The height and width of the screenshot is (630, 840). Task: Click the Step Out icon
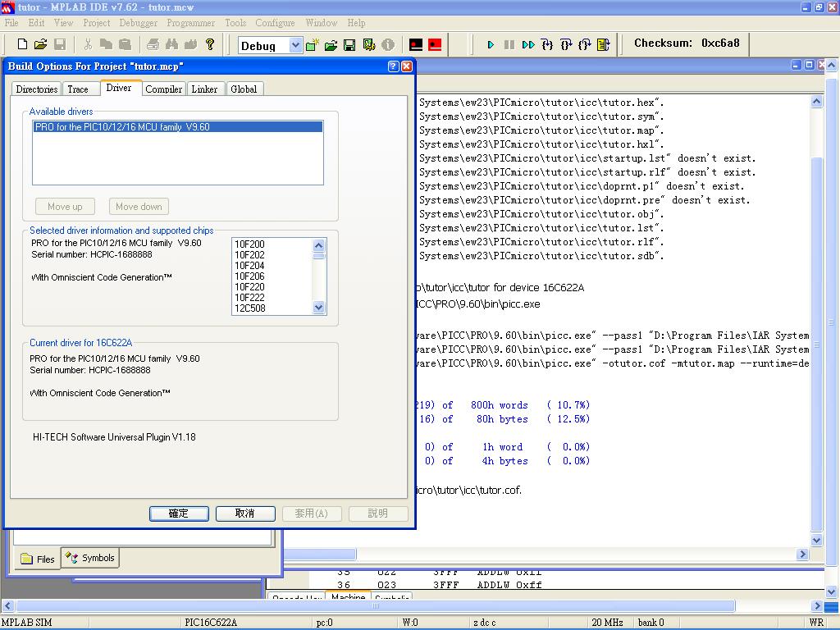click(x=585, y=45)
